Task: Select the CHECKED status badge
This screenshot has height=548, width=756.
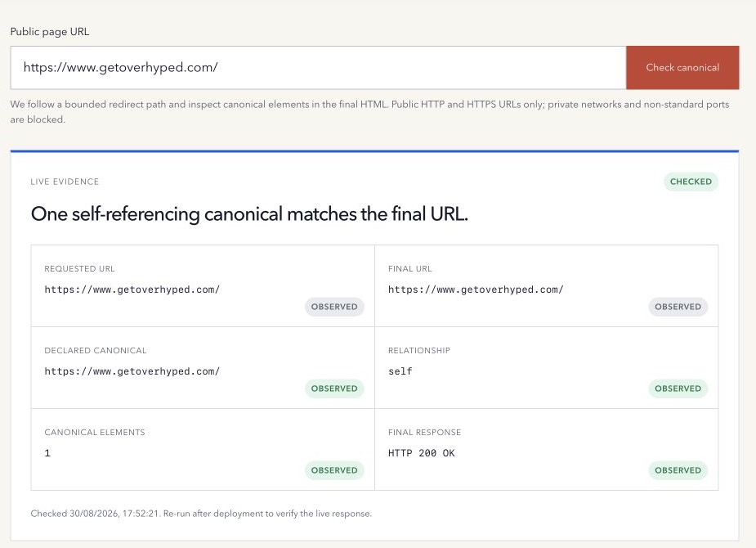Action: pos(691,182)
